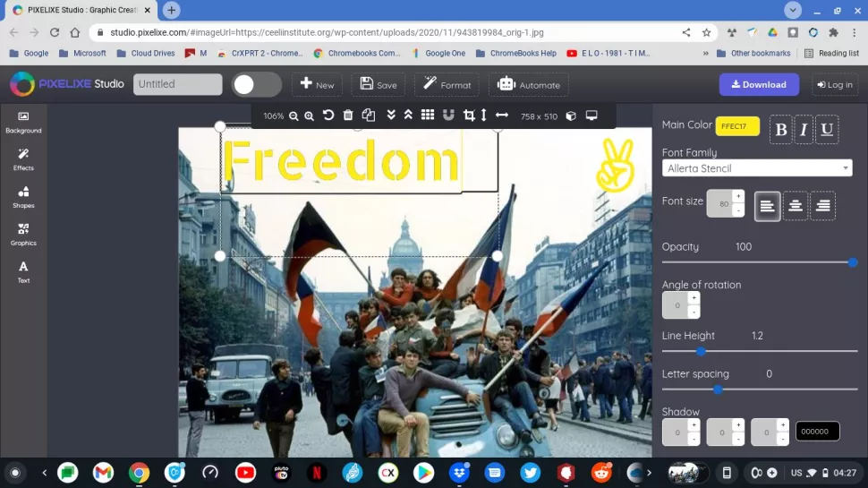
Task: Toggle bold text formatting
Action: coord(780,130)
